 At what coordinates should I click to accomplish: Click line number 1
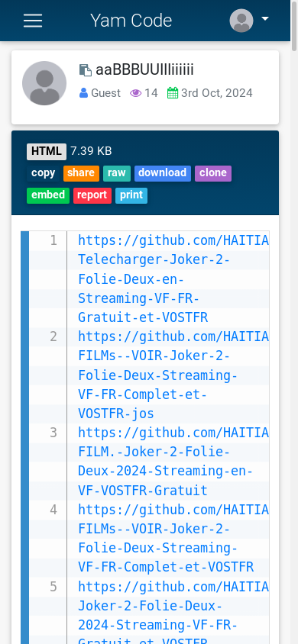click(x=53, y=240)
